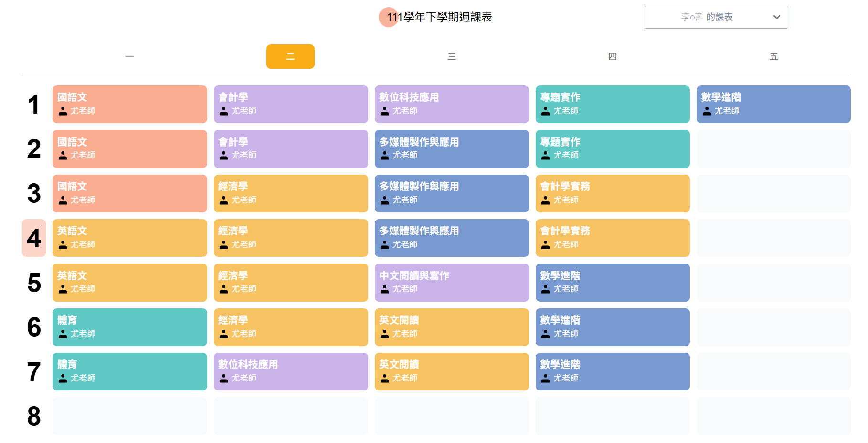Image resolution: width=868 pixels, height=443 pixels.
Task: Click teacher icon in Tuesday period 3 經濟學
Action: [x=223, y=200]
